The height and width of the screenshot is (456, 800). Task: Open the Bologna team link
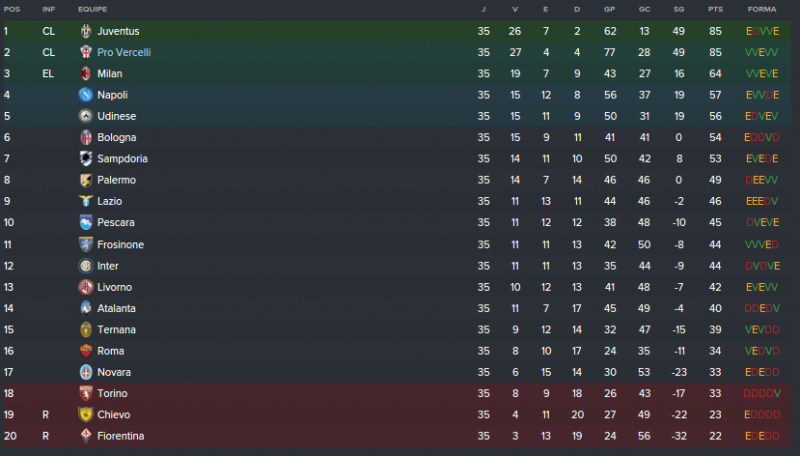117,137
